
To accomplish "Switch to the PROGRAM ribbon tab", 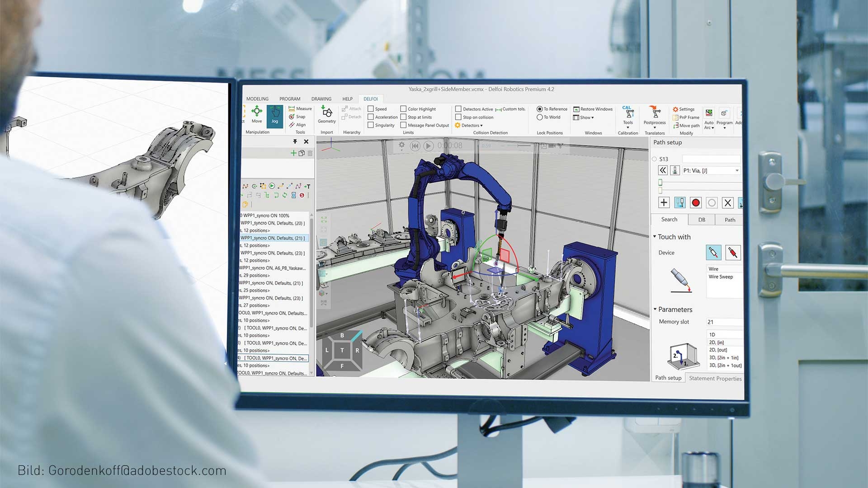I will (290, 99).
